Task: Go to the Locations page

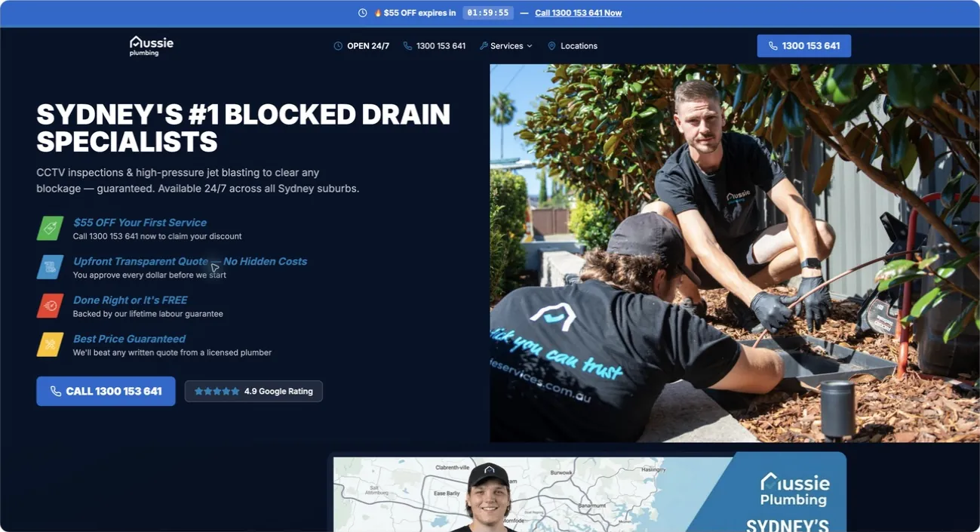Action: (579, 46)
